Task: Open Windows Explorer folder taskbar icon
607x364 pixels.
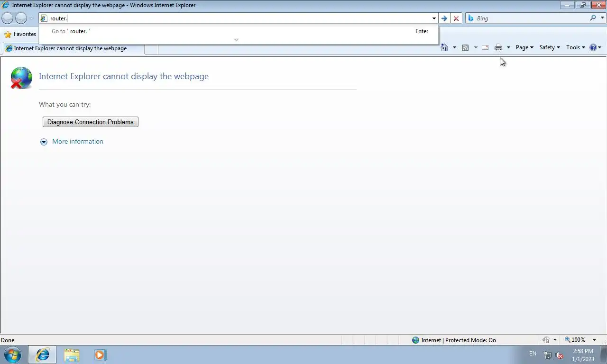Action: (72, 355)
